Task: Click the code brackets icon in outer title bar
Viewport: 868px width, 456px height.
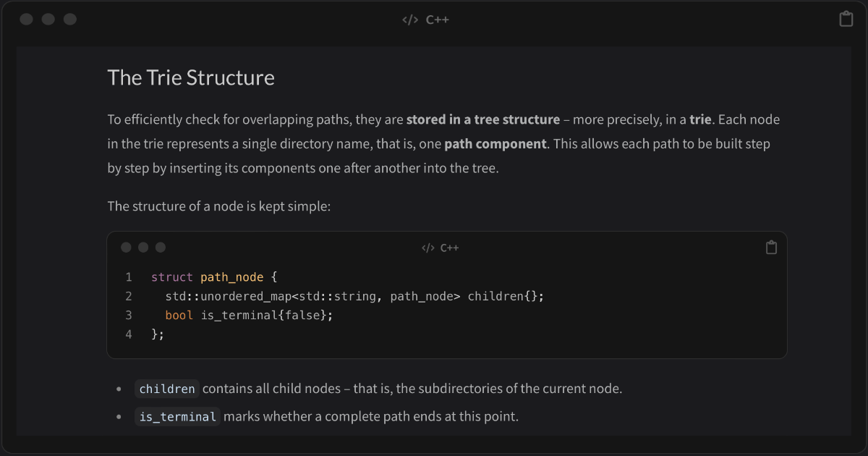Action: click(x=410, y=20)
